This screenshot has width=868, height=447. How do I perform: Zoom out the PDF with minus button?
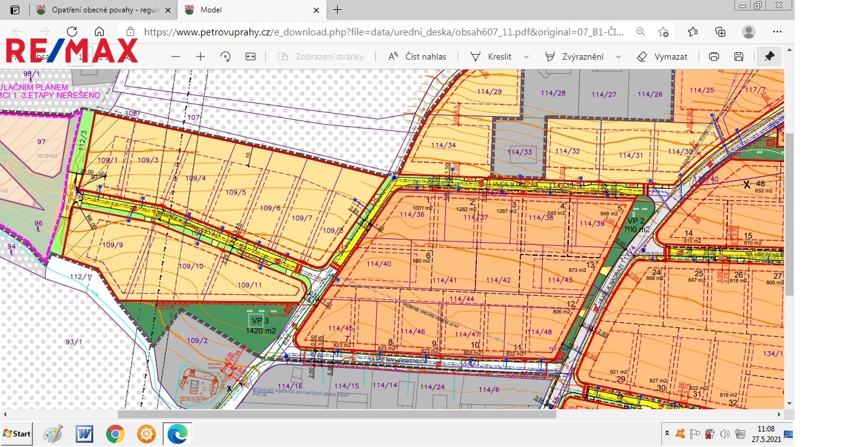[x=176, y=56]
